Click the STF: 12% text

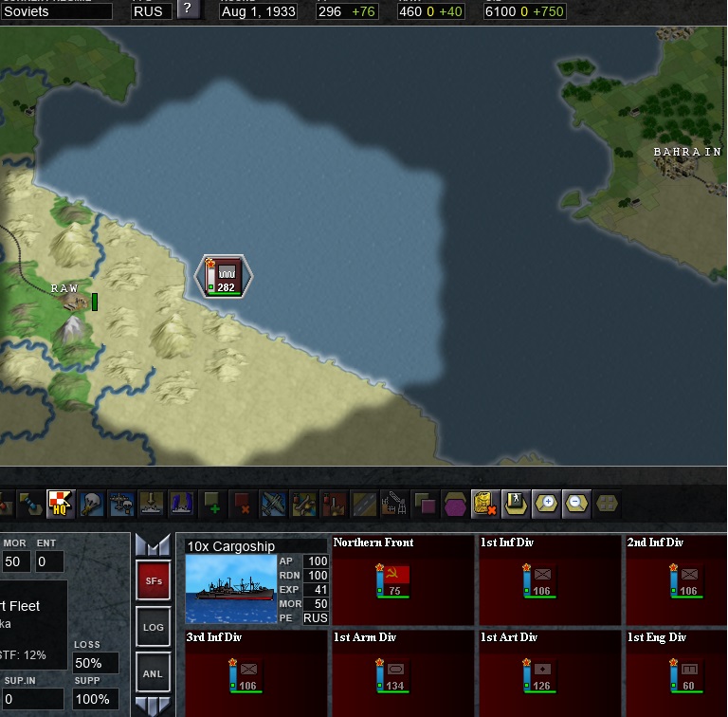(23, 655)
